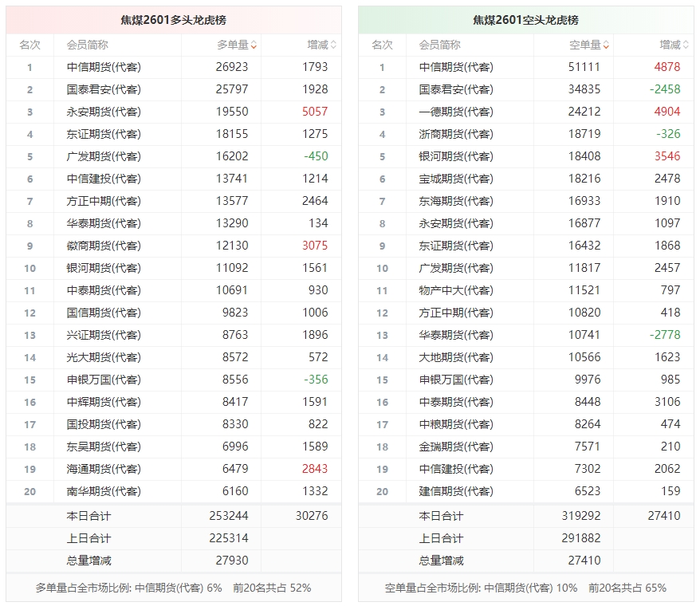
Task: Click green change value -450
Action: pyautogui.click(x=316, y=156)
